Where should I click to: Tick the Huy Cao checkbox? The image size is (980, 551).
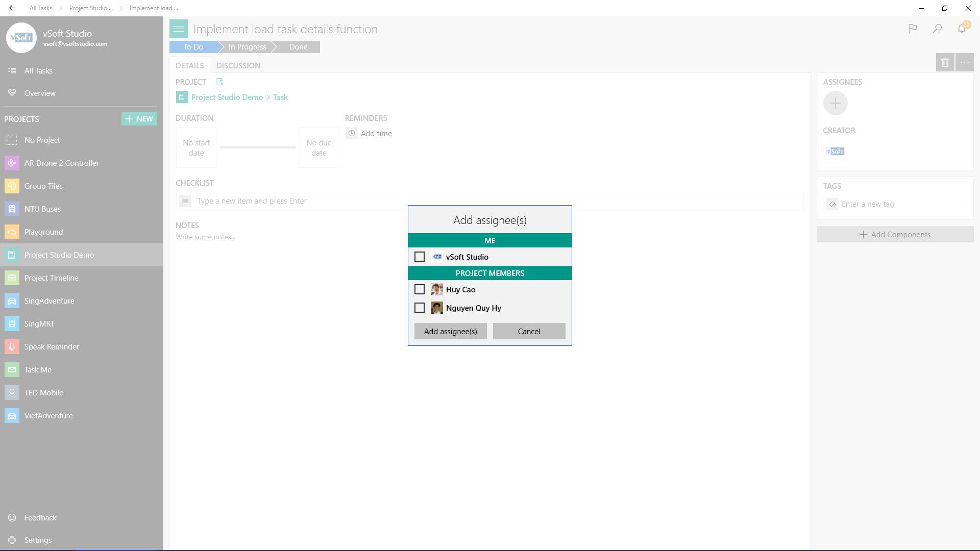[x=420, y=289]
